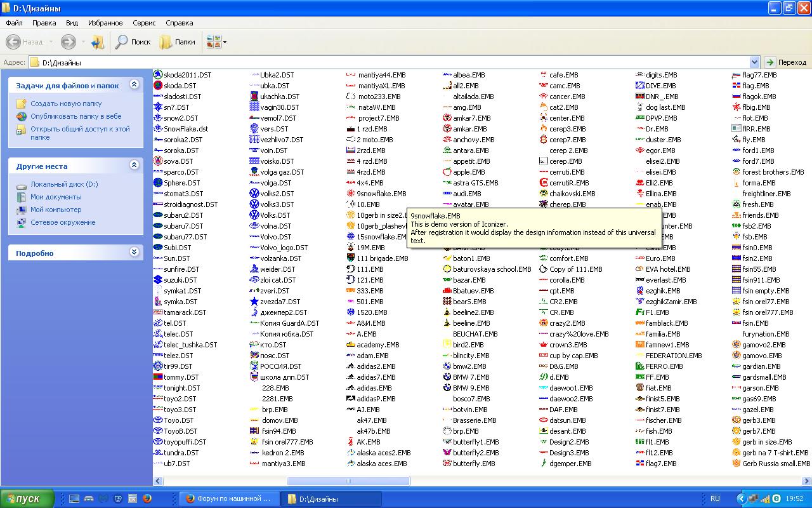The height and width of the screenshot is (508, 812).
Task: Collapse the Задачи для файлов и папок panel
Action: [134, 84]
